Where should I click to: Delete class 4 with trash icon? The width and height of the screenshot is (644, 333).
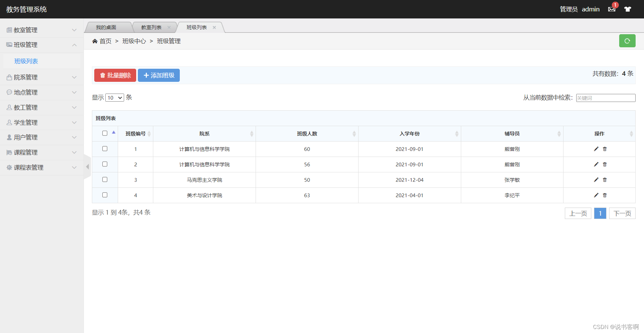[605, 195]
